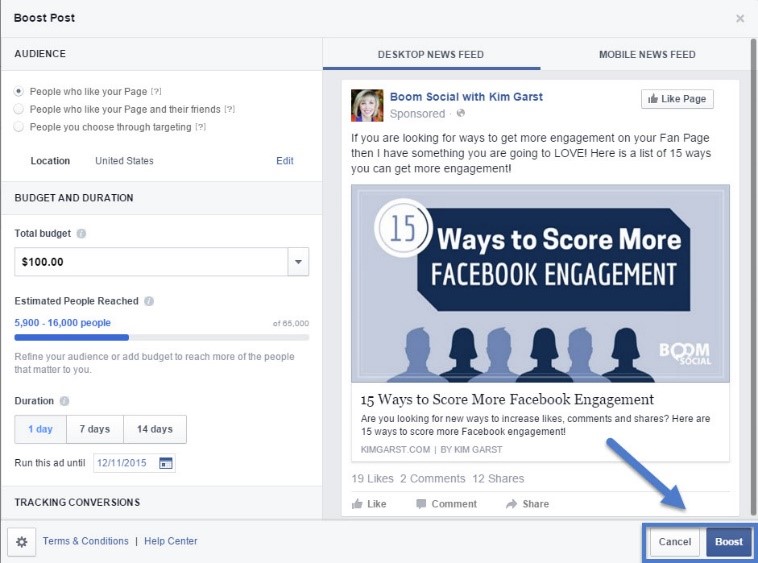Click the Boost button
This screenshot has width=758, height=563.
click(729, 542)
